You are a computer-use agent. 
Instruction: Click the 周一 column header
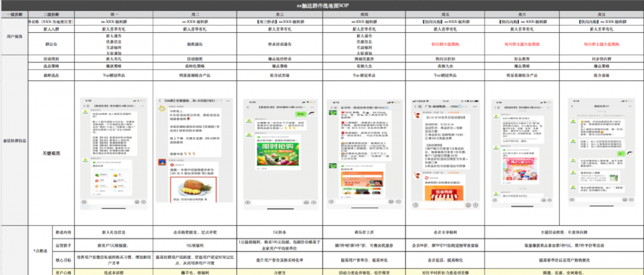pos(113,14)
